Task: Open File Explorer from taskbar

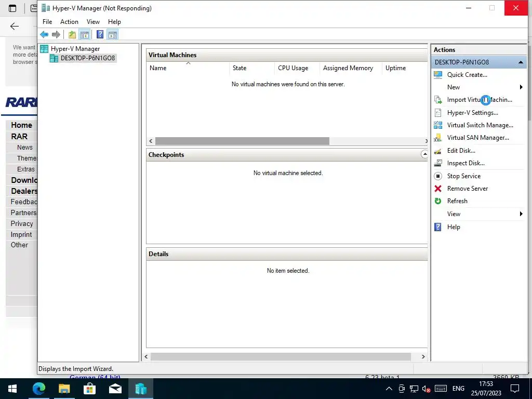Action: tap(64, 389)
